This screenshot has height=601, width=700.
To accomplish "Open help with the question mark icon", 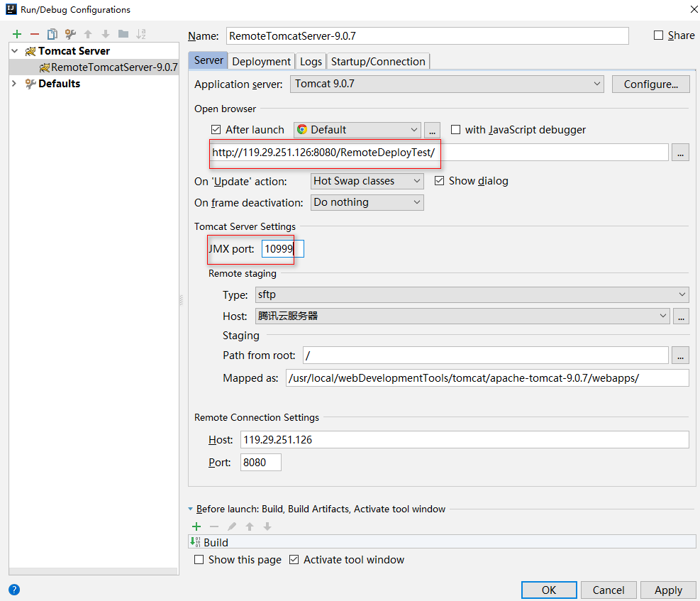I will click(14, 590).
